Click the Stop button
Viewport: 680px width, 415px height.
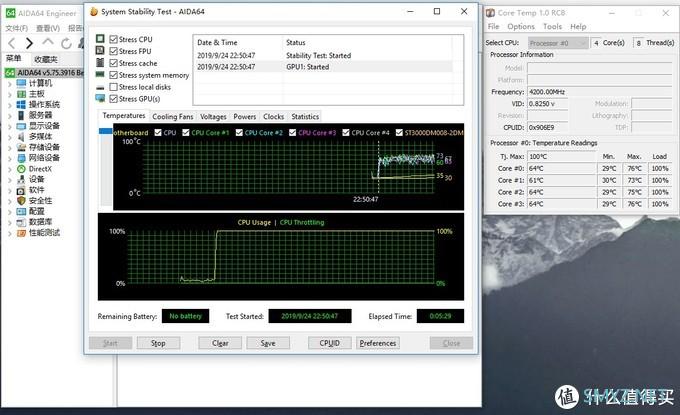[158, 343]
